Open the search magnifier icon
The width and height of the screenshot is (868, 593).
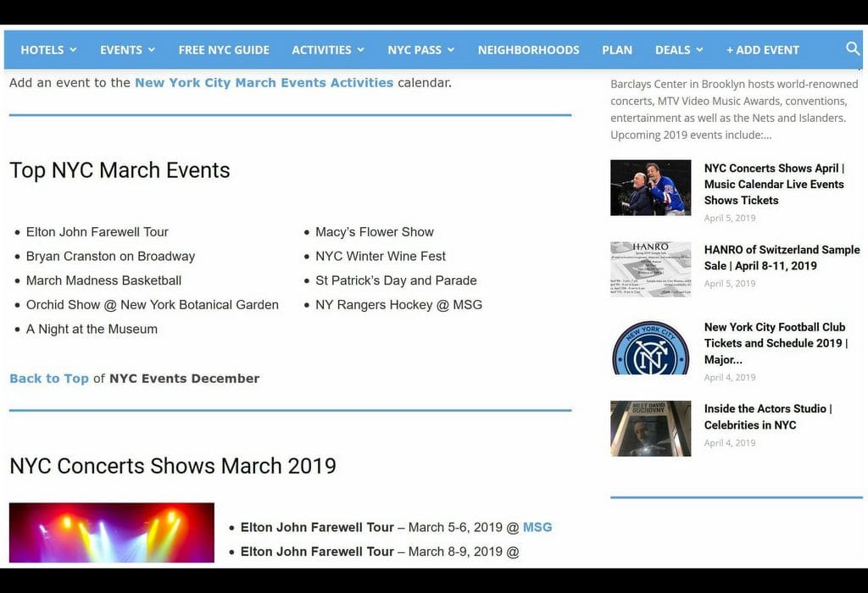[x=853, y=48]
